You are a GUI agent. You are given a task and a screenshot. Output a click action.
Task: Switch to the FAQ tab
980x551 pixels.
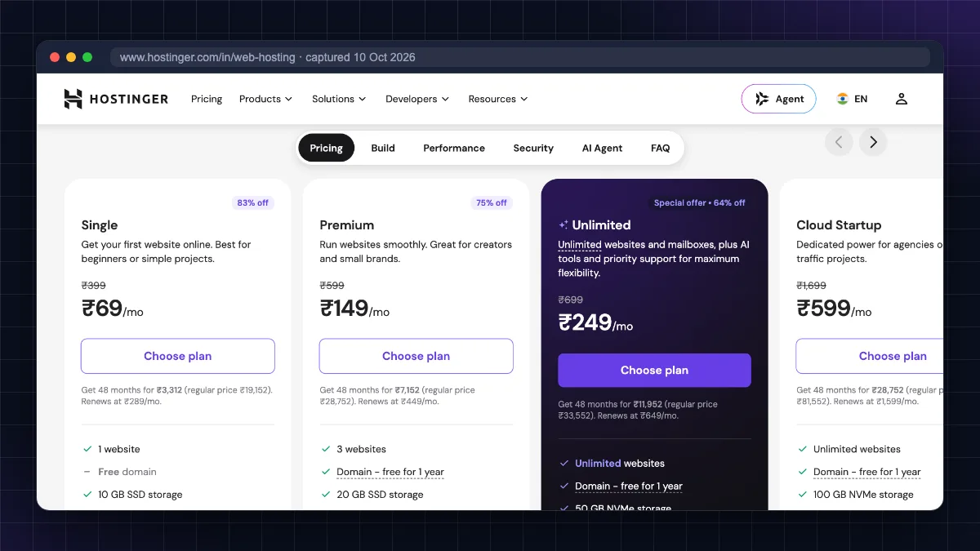pos(661,148)
